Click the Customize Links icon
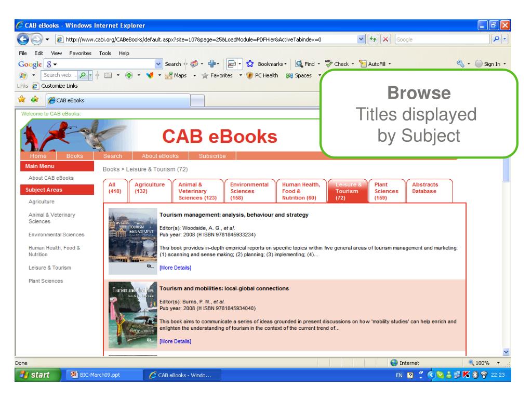 pos(35,86)
